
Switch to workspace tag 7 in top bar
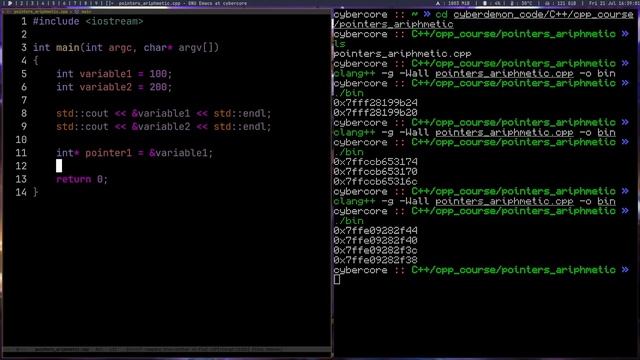[x=75, y=3]
